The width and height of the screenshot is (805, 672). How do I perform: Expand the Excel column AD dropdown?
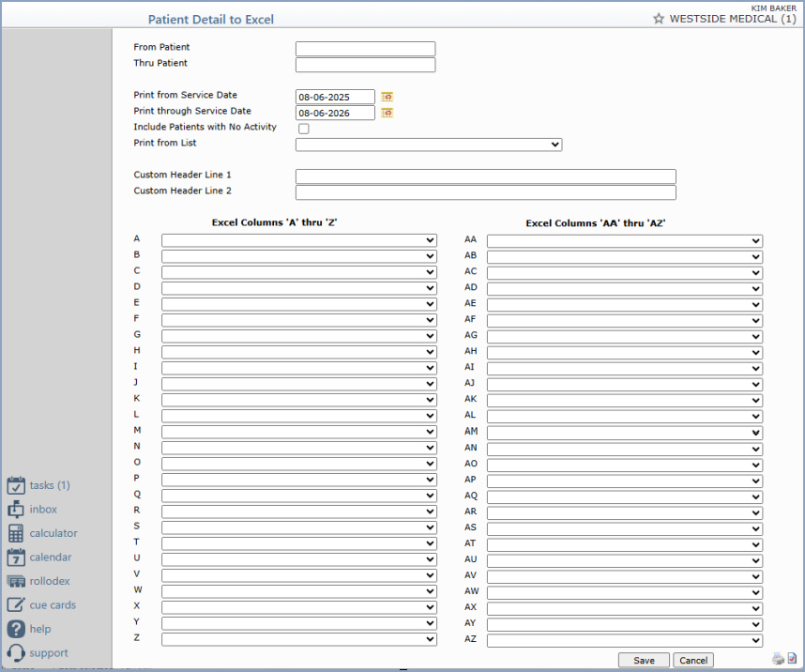click(625, 289)
